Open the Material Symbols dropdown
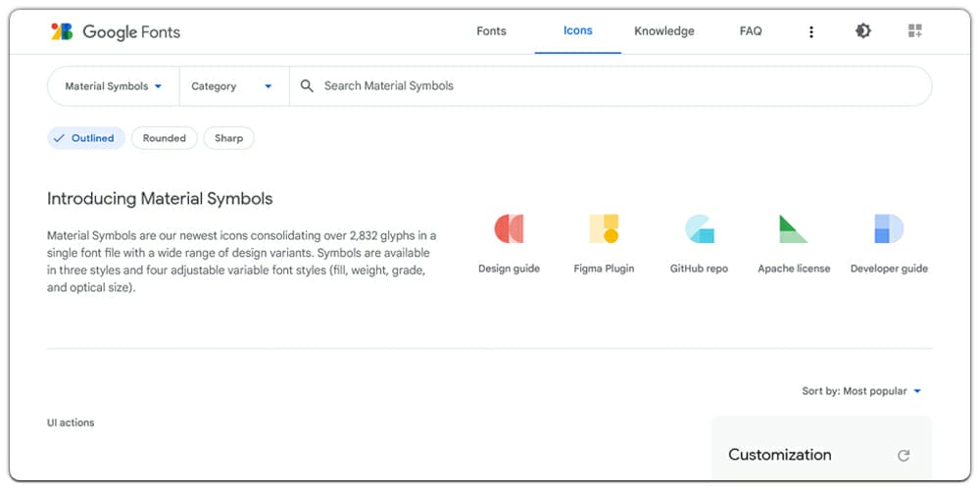Screen dimensions: 980x490 pos(114,86)
